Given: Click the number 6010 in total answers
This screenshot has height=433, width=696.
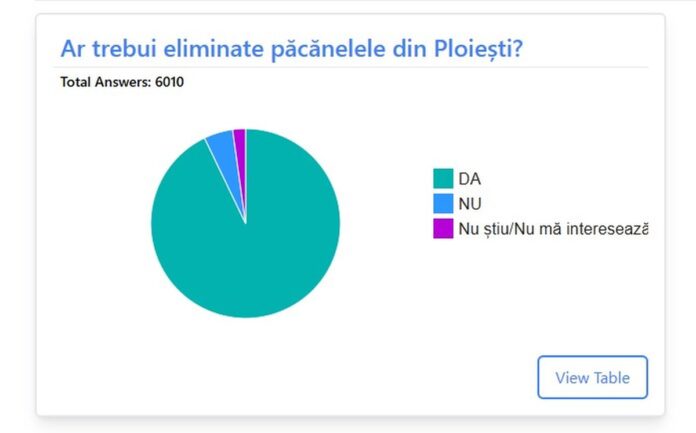Looking at the screenshot, I should coord(169,82).
